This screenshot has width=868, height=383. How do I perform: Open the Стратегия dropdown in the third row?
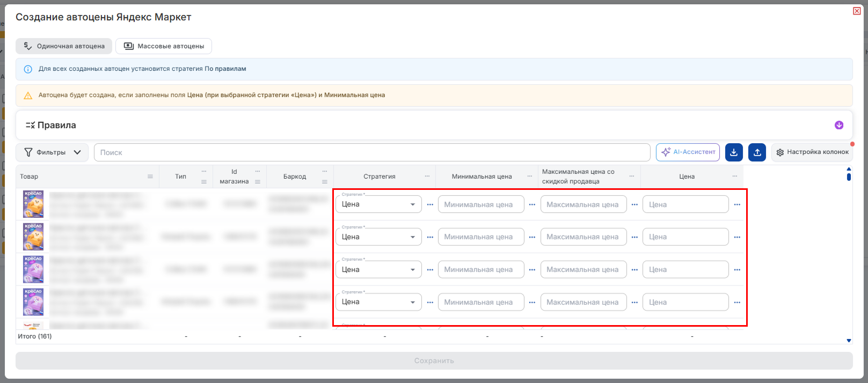coord(379,269)
